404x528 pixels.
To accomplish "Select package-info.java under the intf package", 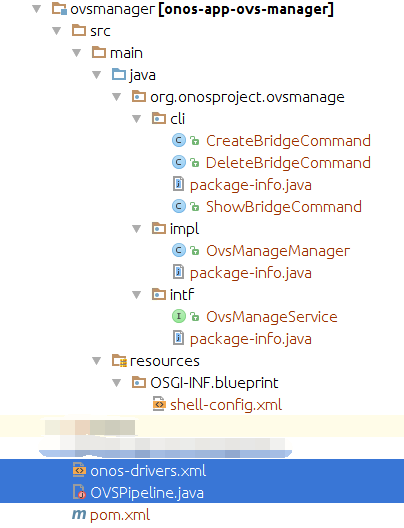I will point(250,338).
